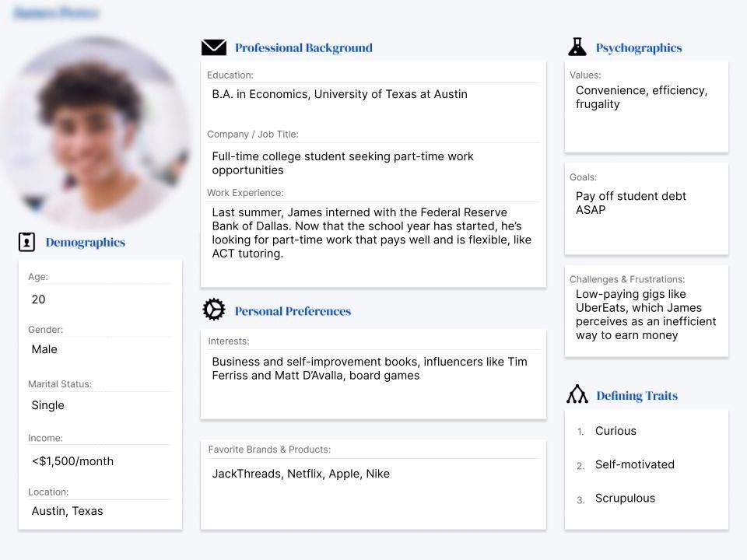Image resolution: width=747 pixels, height=560 pixels.
Task: Click the Gender: label
Action: (x=45, y=330)
